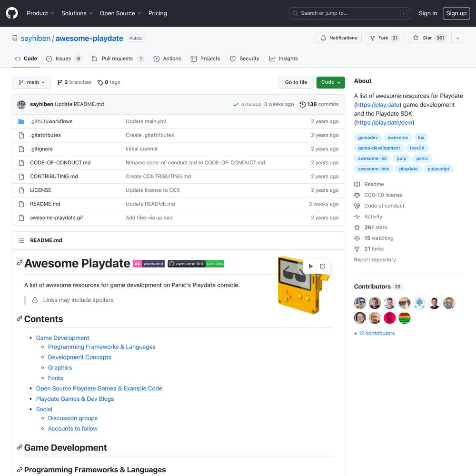Open CODE-OF-CONDUCT.md file

(x=60, y=163)
